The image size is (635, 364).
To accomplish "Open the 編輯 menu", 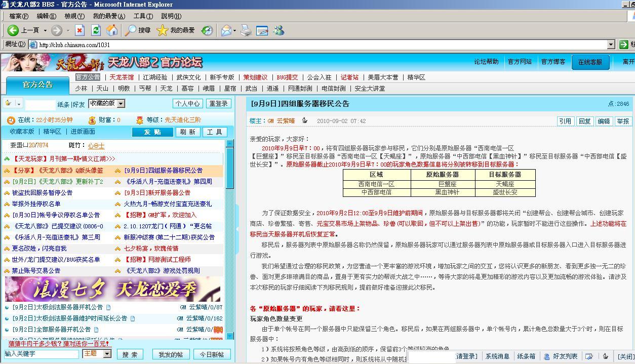I will pyautogui.click(x=47, y=16).
